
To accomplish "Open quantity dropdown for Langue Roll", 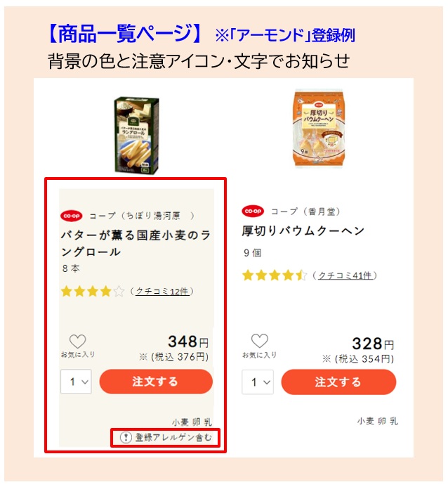I will pyautogui.click(x=76, y=382).
